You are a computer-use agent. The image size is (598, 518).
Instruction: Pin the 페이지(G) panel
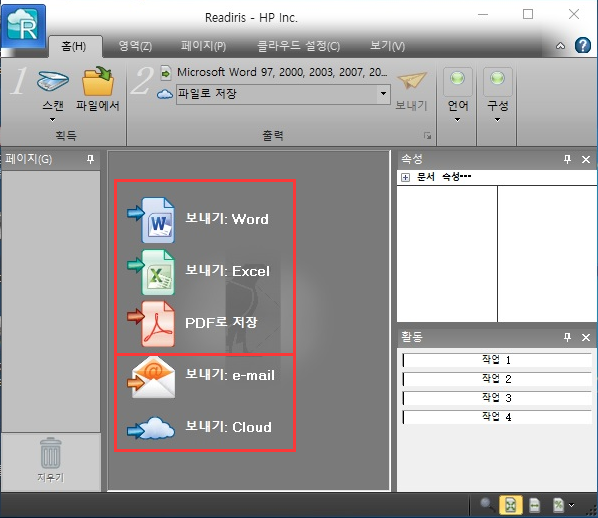(x=90, y=159)
